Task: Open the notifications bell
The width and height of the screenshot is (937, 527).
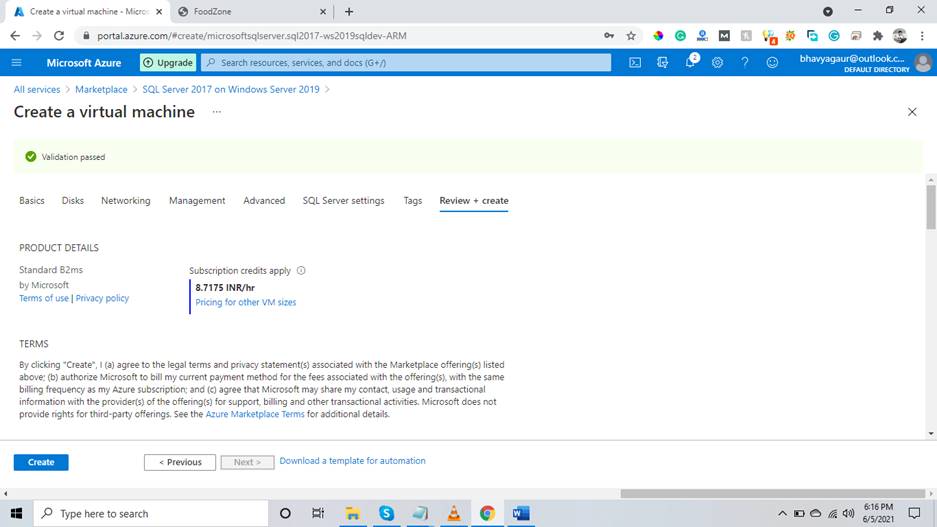Action: 690,62
